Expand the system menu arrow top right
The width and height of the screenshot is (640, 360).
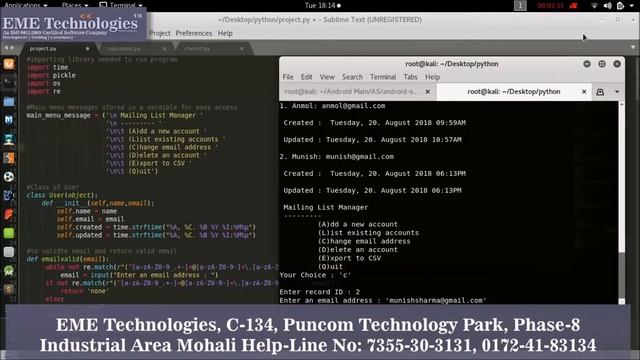[632, 5]
